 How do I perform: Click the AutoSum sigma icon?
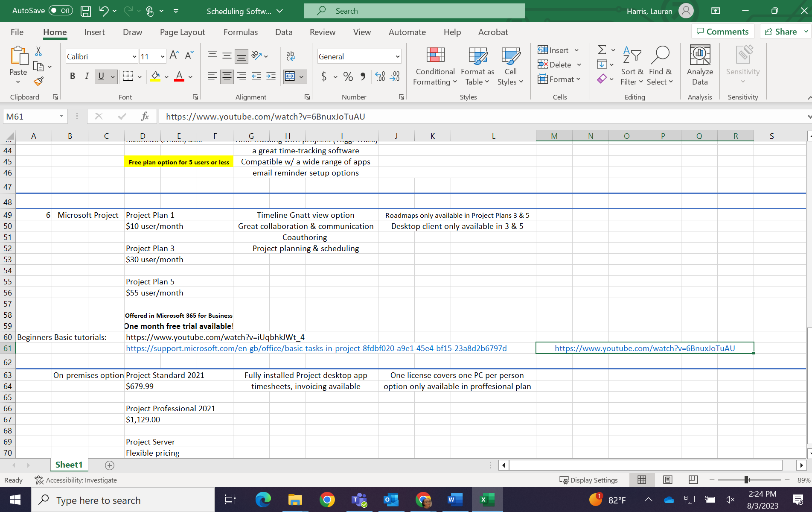[602, 50]
